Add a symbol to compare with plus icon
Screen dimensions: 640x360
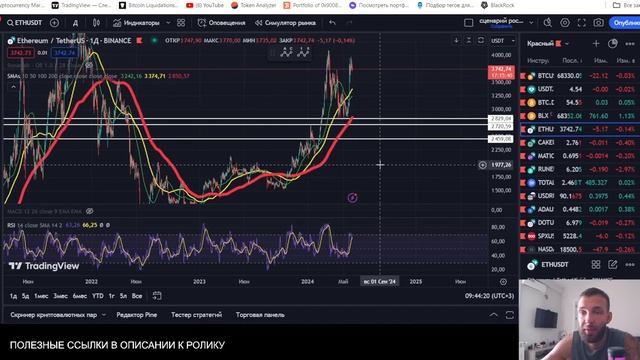(x=54, y=23)
